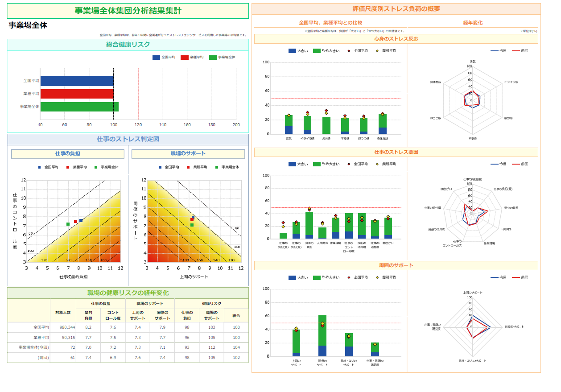Viewport: 561px width, 392px height.
Task: Select the 職場のサポート chart heading
Action: (x=188, y=154)
